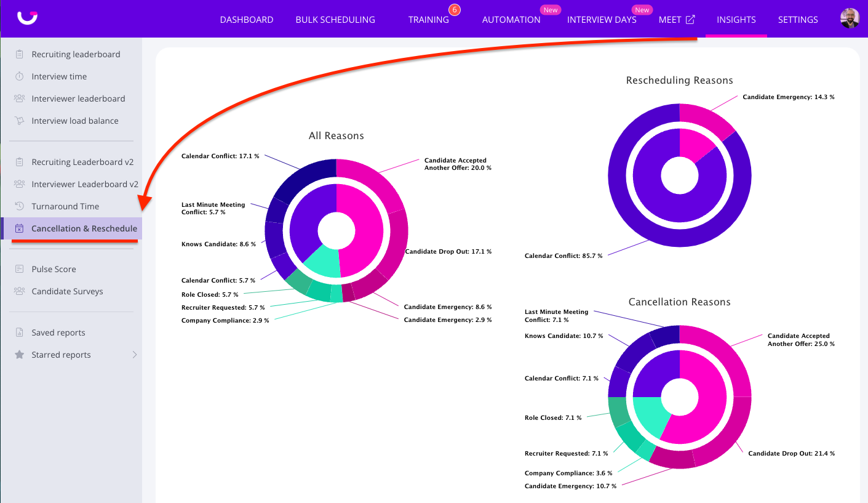The image size is (868, 503).
Task: Go to the Dashboard tab
Action: (247, 20)
